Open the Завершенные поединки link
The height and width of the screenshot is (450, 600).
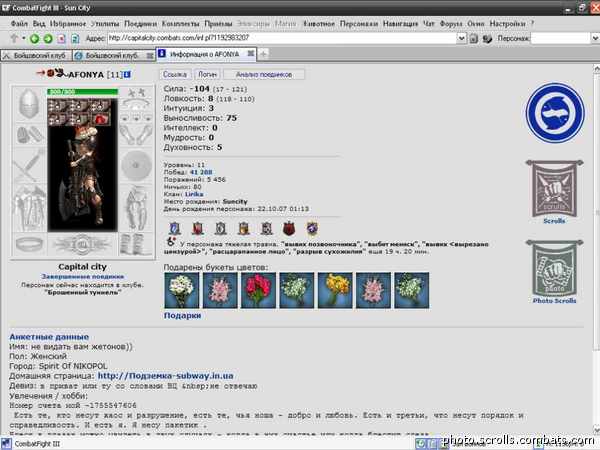(x=82, y=276)
